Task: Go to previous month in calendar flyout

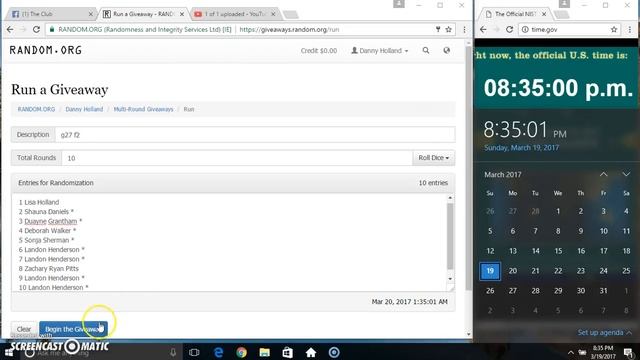Action: pos(604,174)
